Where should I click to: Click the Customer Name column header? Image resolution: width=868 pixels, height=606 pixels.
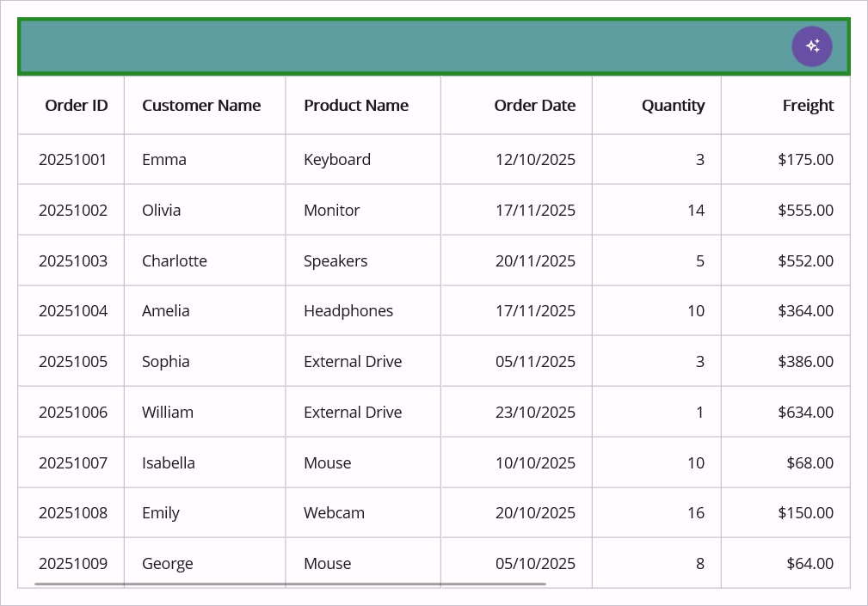coord(201,106)
